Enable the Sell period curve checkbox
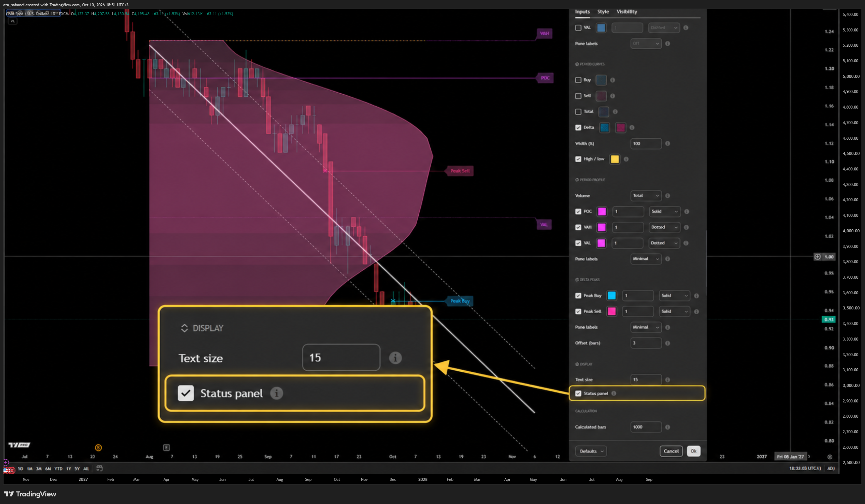The height and width of the screenshot is (504, 865). [x=579, y=96]
